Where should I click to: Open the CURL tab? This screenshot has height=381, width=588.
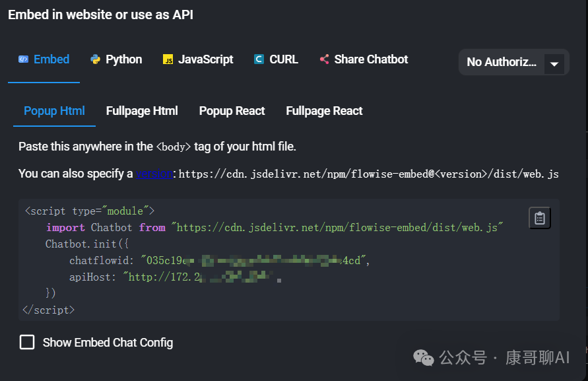pyautogui.click(x=276, y=59)
